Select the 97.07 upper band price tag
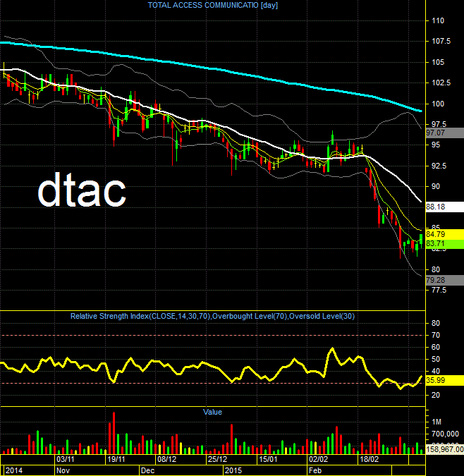This screenshot has width=464, height=476. tap(444, 133)
